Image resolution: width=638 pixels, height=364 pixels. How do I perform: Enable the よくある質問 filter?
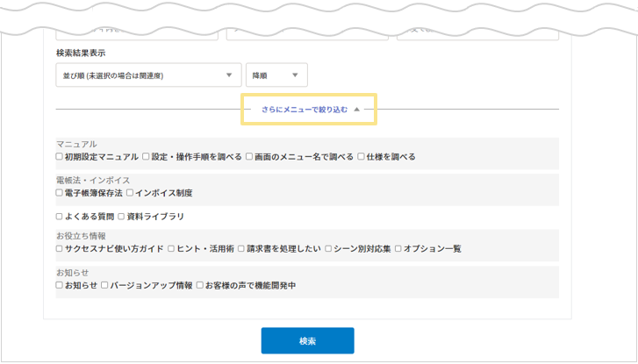(x=60, y=217)
